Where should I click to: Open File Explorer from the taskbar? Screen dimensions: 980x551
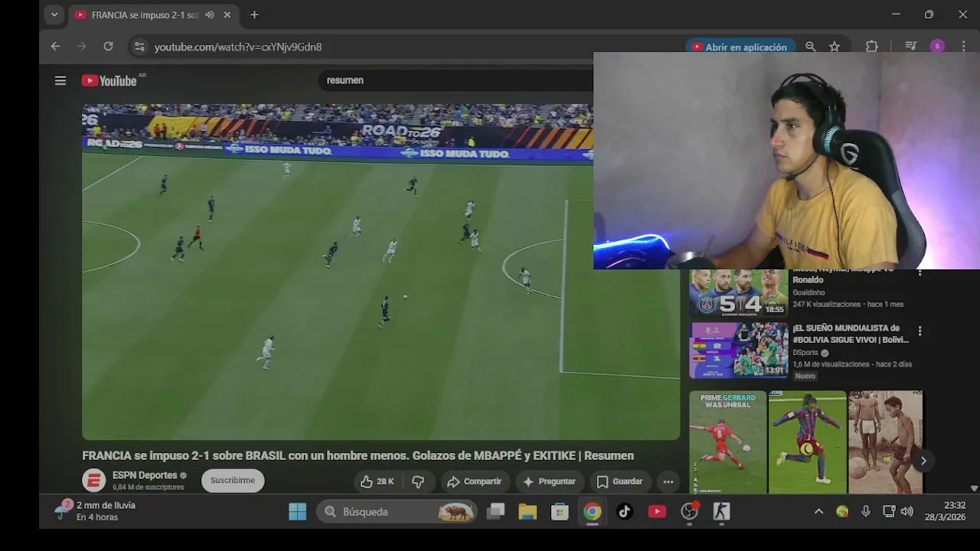click(x=528, y=512)
